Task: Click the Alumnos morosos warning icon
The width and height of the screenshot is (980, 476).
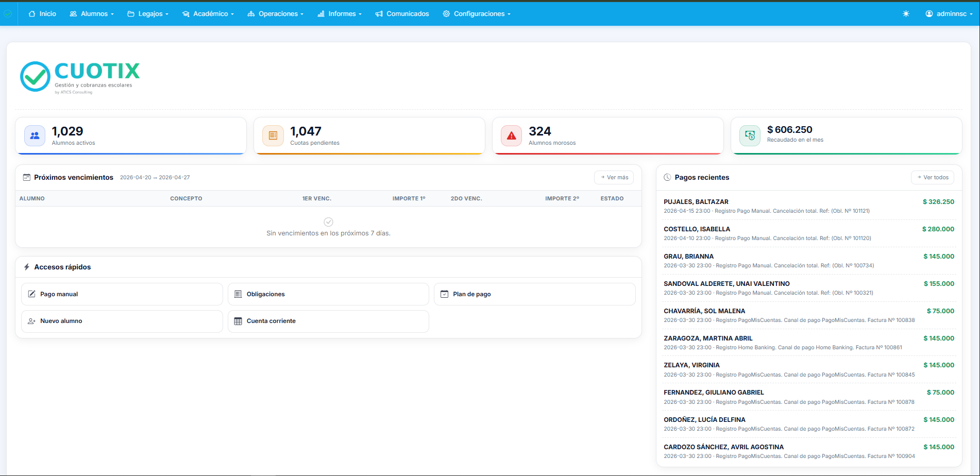Action: [x=511, y=136]
